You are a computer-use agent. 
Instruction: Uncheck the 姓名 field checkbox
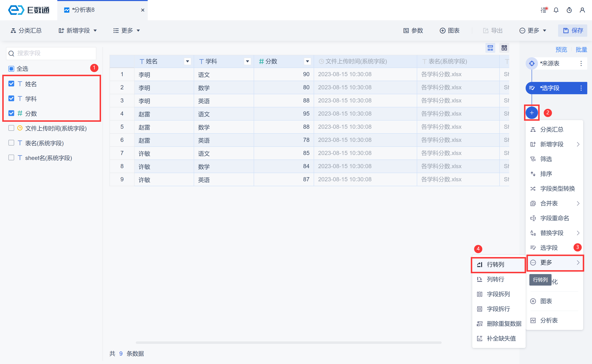[11, 84]
